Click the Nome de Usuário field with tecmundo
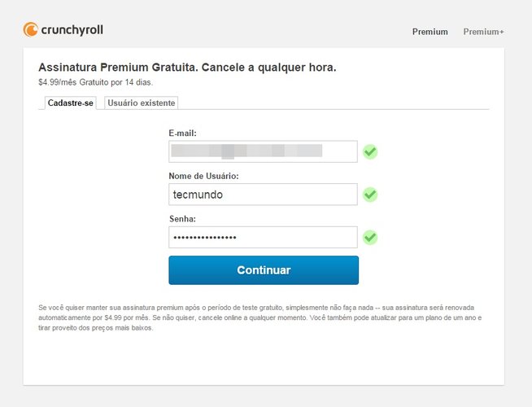This screenshot has height=407, width=532. 263,195
